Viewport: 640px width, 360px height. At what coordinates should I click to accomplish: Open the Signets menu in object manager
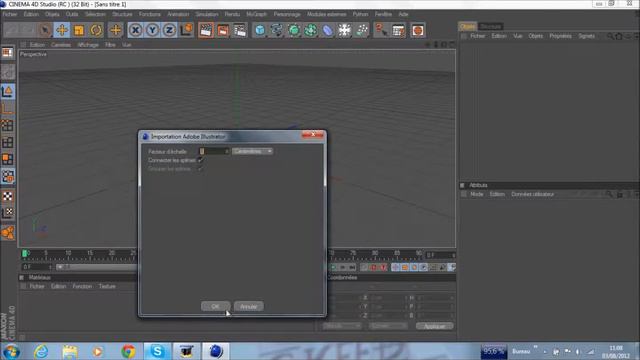587,36
